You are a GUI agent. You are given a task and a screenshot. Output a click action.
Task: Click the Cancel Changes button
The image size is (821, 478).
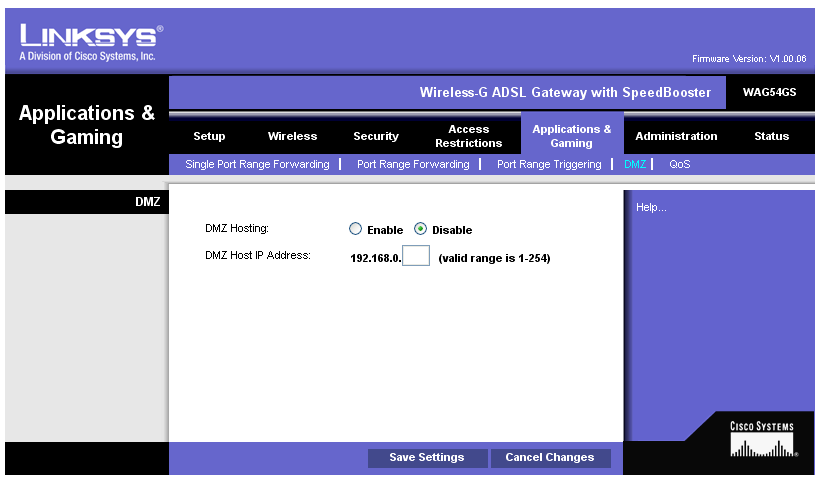tap(550, 458)
